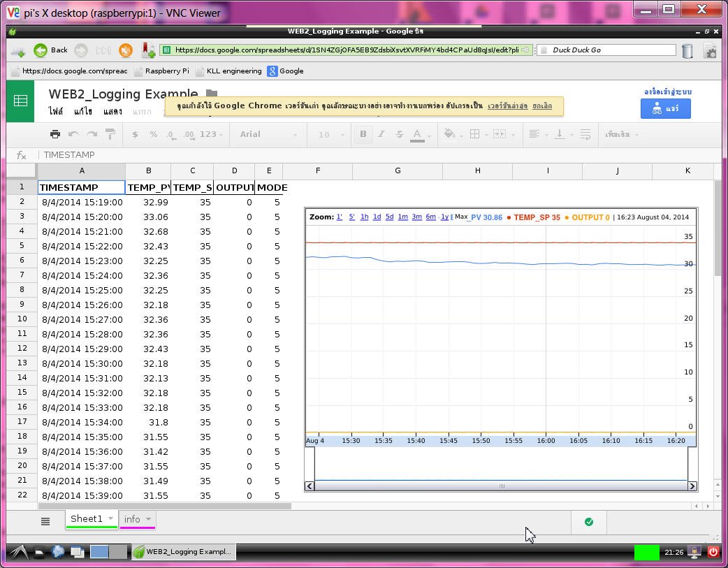Toggle strikethrough formatting
Screen dimensions: 728x568
coord(400,134)
